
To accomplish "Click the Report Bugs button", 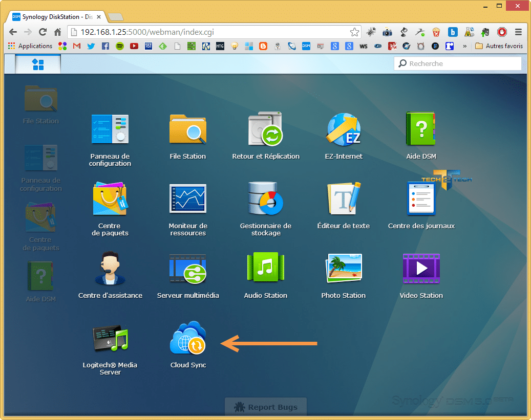I will click(x=266, y=407).
